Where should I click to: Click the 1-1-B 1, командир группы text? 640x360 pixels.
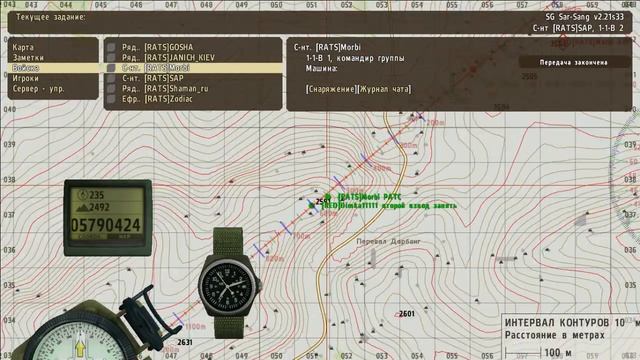coord(355,58)
